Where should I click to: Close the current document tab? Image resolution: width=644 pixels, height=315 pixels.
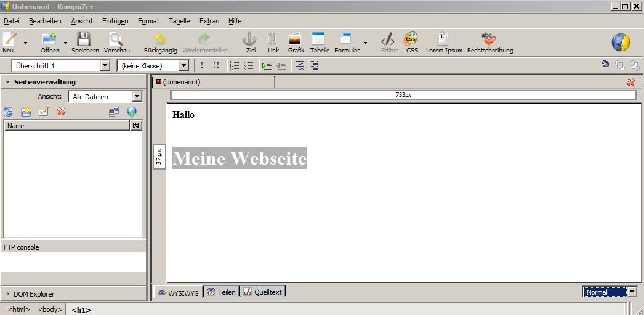coord(630,82)
